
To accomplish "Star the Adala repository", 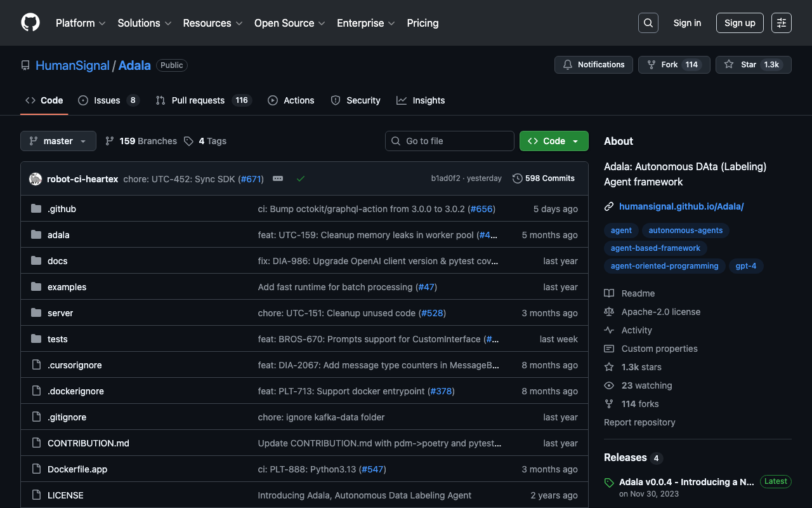I will point(741,65).
